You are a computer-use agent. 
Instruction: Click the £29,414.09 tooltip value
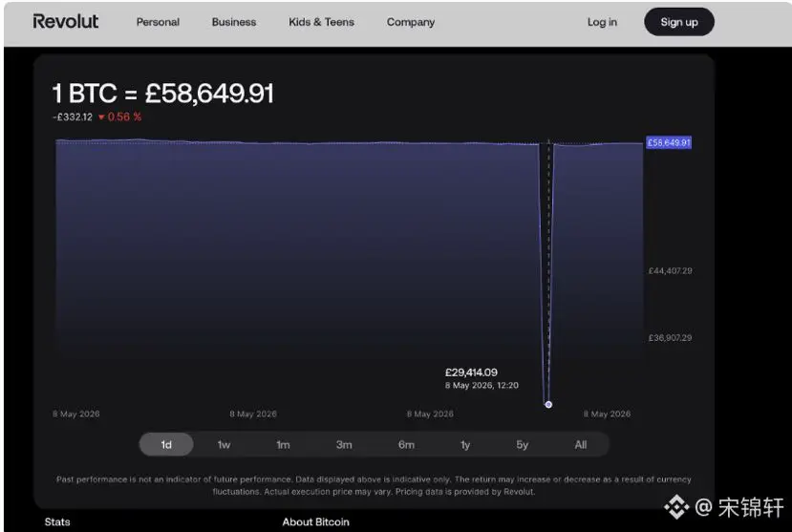point(471,372)
